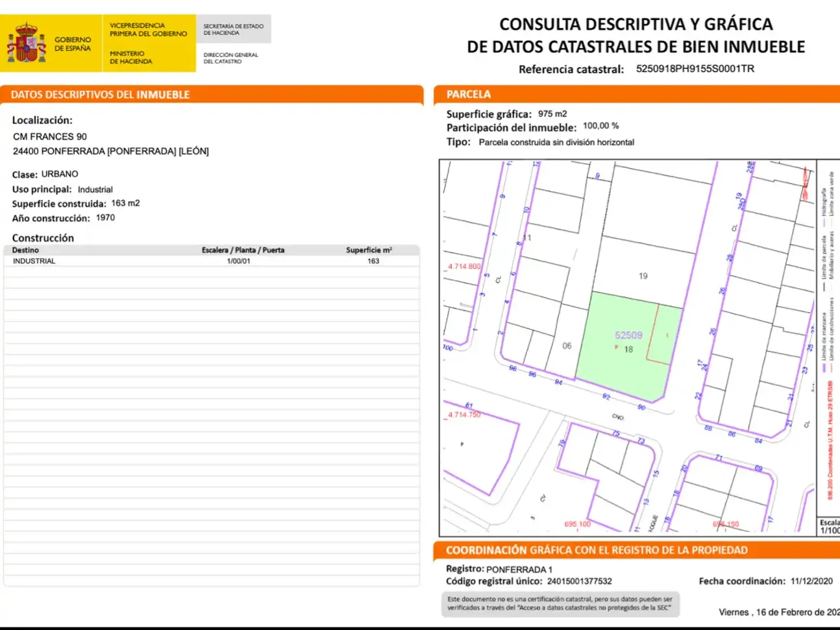Click the "CONSULTA DESCRIPTIVA Y GRÁFICA" title line

pyautogui.click(x=636, y=25)
